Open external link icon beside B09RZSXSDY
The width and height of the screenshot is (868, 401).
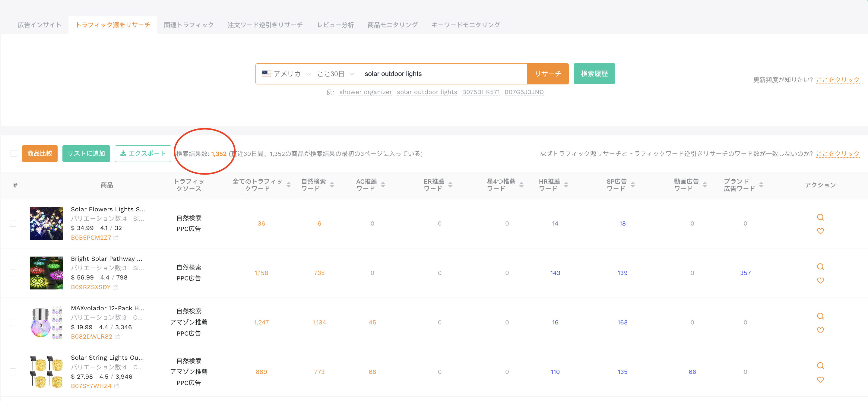pos(116,287)
